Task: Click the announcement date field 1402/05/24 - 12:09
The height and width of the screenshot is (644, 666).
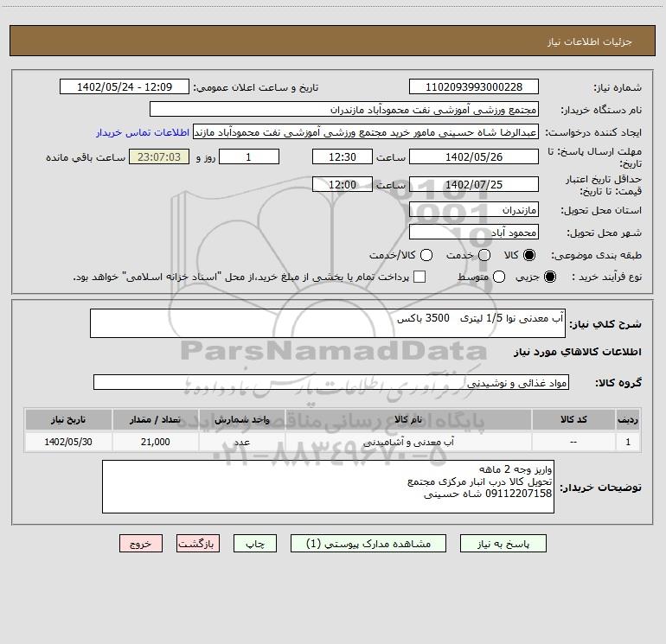Action: (125, 86)
